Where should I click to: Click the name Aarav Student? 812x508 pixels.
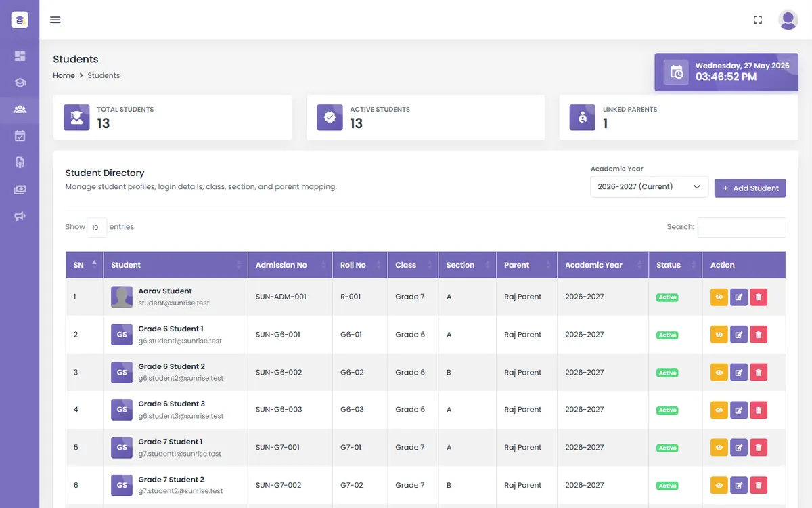coord(165,291)
